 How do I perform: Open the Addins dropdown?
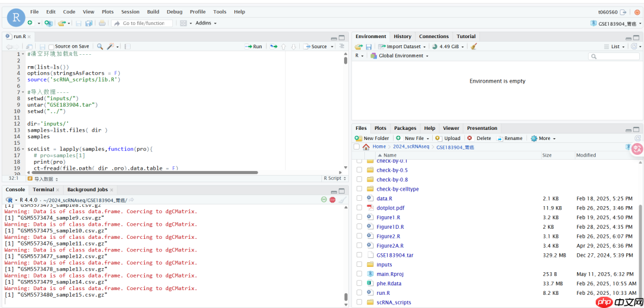point(206,23)
